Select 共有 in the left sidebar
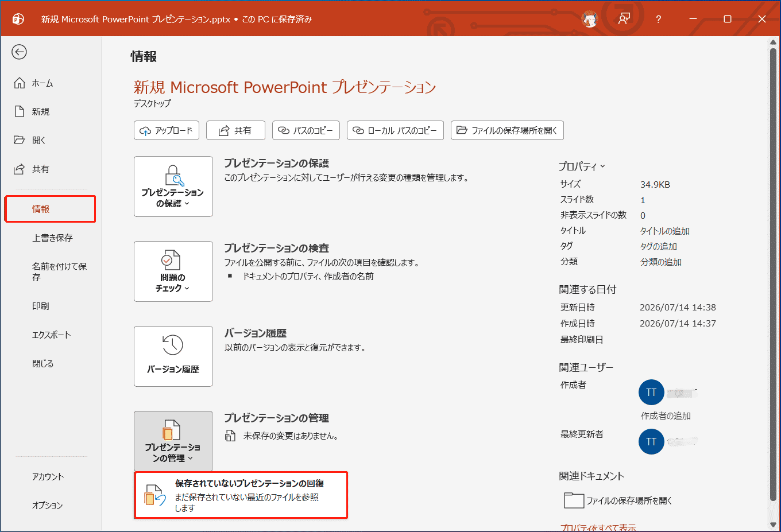This screenshot has height=532, width=781. 32,169
